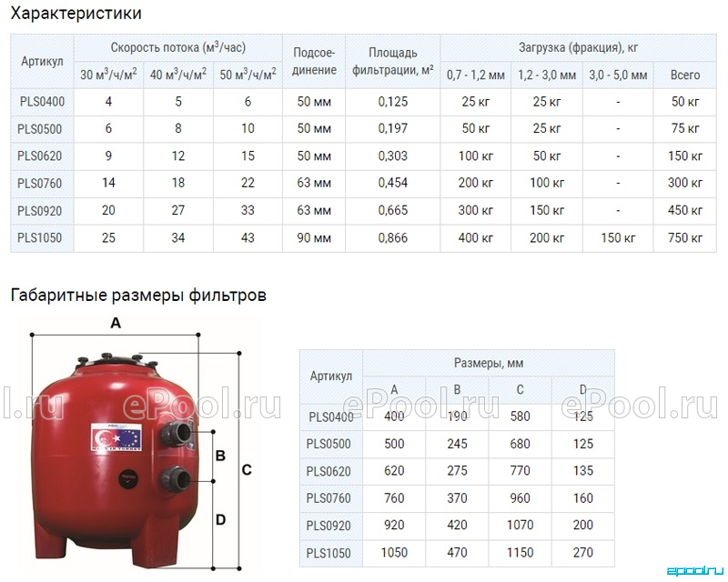Click the 'Артикул' header in the characteristics table

coord(42,61)
